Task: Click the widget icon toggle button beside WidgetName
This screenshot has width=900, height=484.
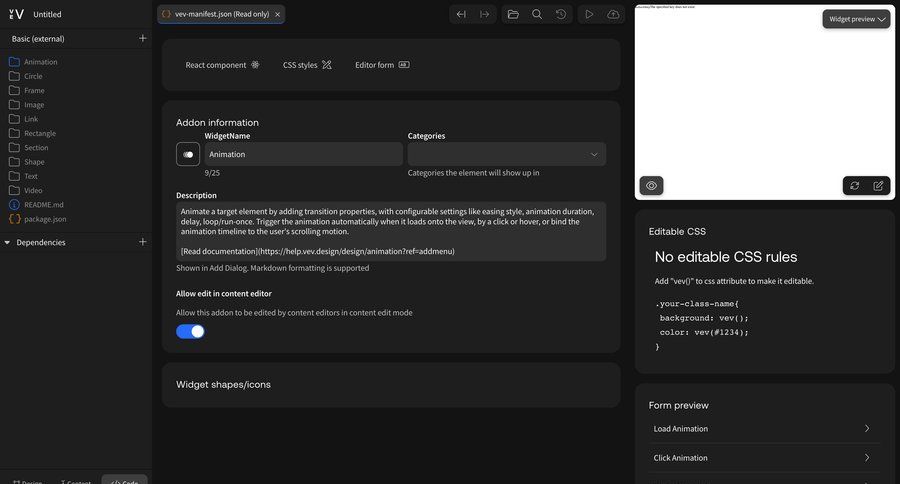Action: [188, 154]
